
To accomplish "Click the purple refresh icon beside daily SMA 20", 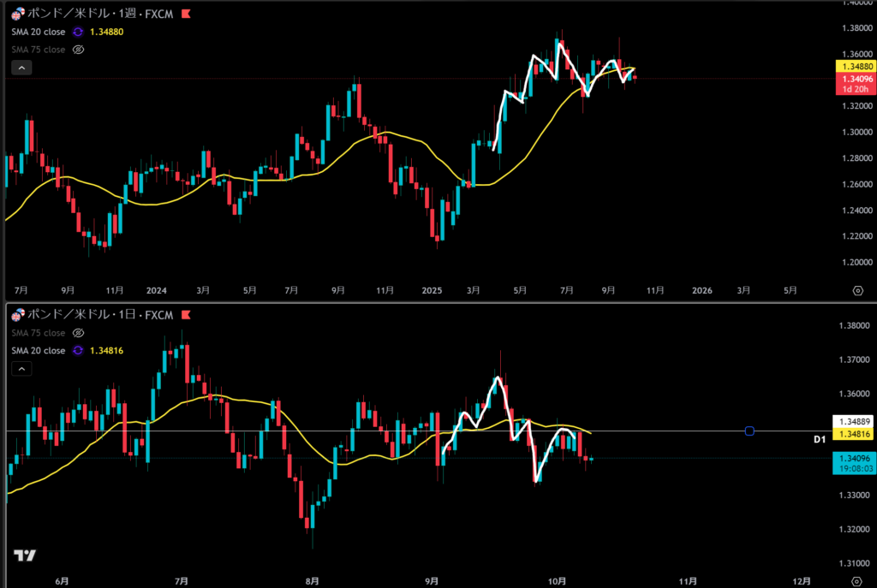I will 77,350.
